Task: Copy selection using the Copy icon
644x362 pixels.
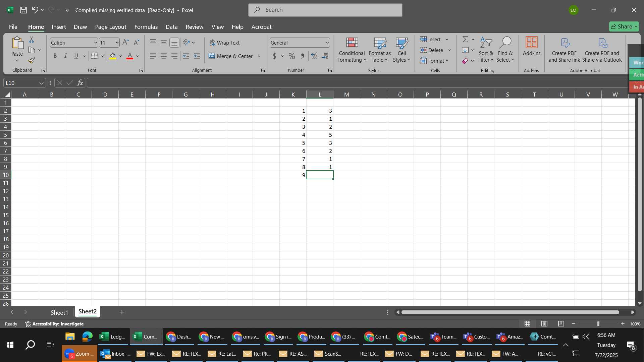Action: [x=32, y=50]
